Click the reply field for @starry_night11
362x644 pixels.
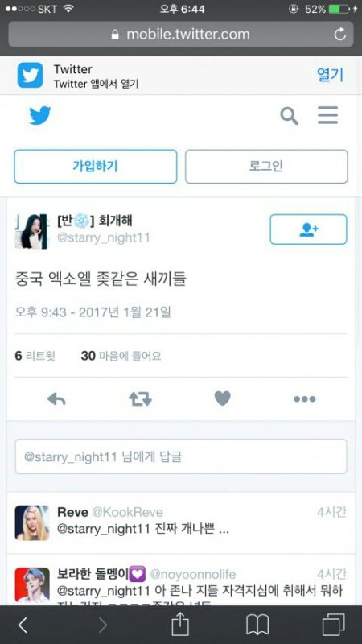181,456
